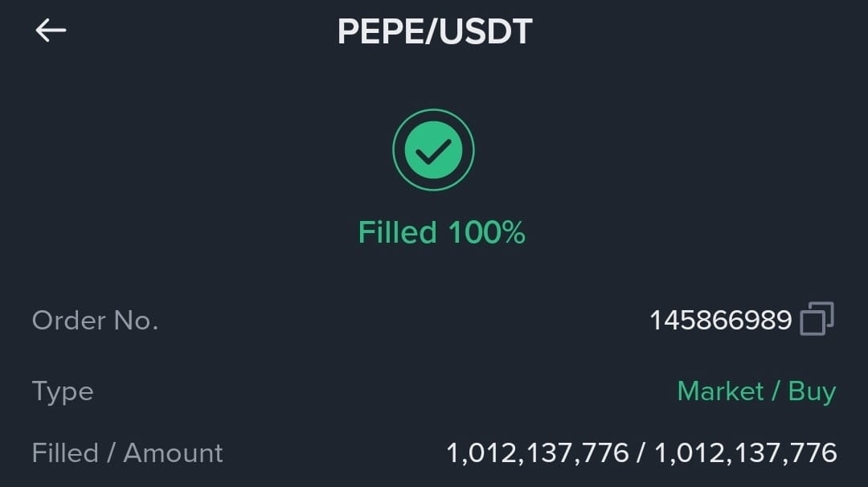Image resolution: width=868 pixels, height=487 pixels.
Task: Click the slash between filled and amount values
Action: coord(641,453)
